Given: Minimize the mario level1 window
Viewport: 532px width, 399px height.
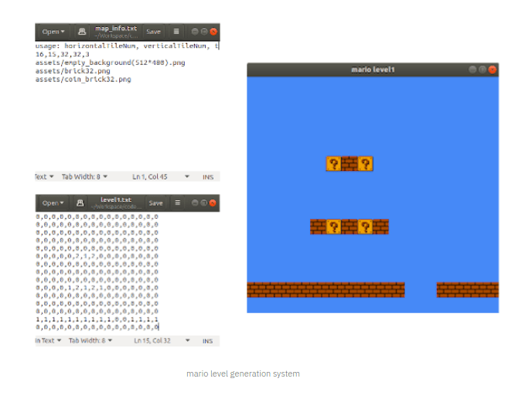Looking at the screenshot, I should click(472, 70).
